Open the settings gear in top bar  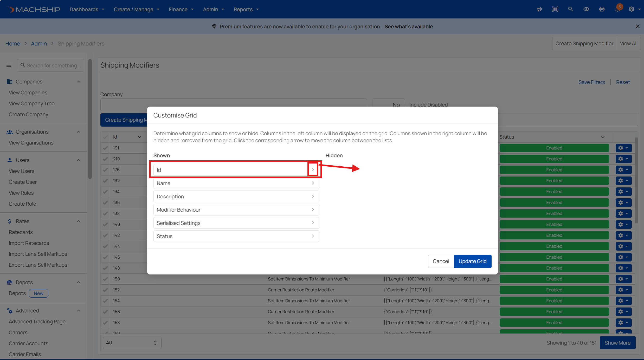632,9
